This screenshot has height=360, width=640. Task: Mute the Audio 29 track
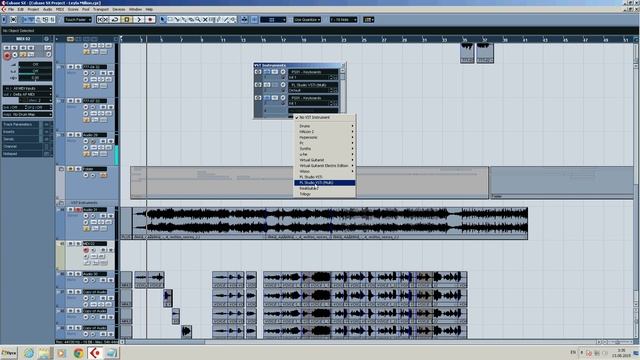(71, 135)
